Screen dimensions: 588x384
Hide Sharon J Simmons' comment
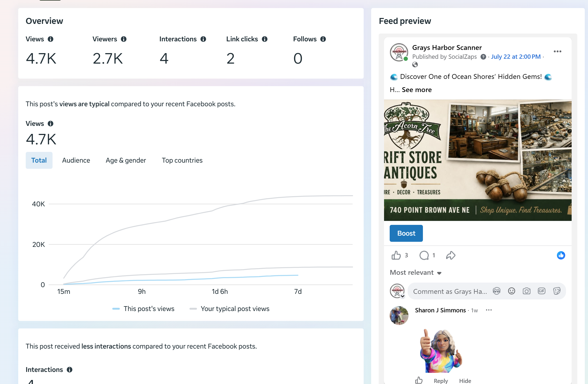465,381
